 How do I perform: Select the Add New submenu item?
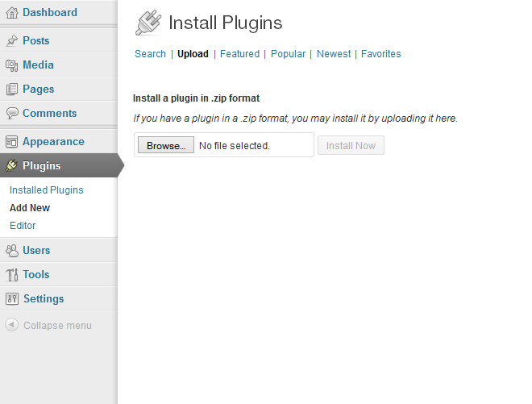click(x=30, y=208)
